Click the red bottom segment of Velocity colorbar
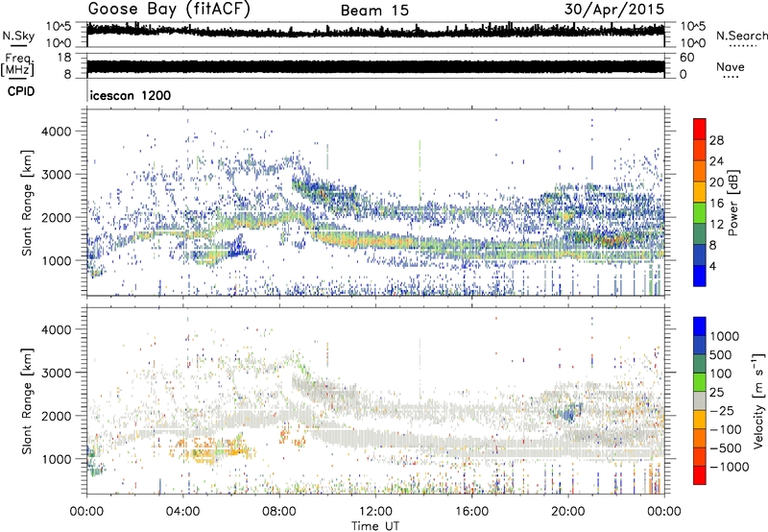 [x=700, y=475]
